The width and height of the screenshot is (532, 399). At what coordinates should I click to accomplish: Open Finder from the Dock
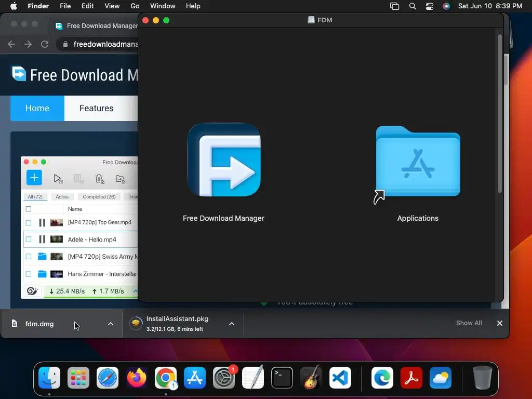(49, 378)
